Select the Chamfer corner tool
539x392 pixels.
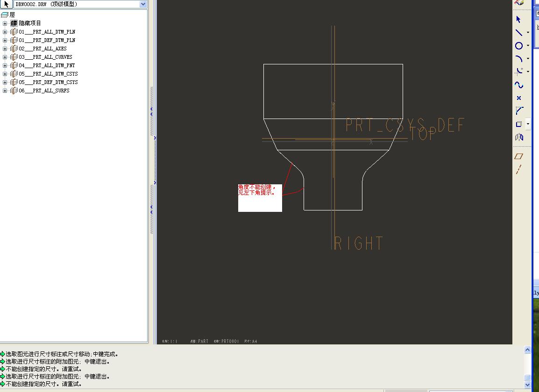[x=519, y=111]
